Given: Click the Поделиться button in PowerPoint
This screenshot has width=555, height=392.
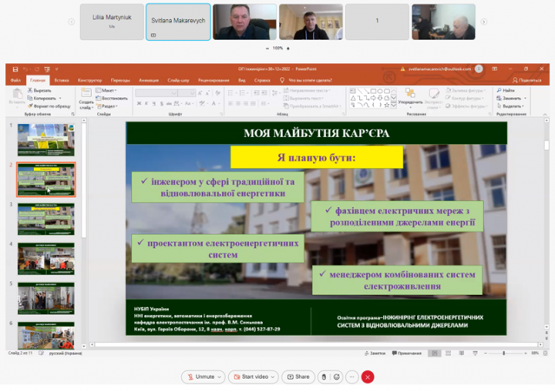Looking at the screenshot, I should point(527,81).
